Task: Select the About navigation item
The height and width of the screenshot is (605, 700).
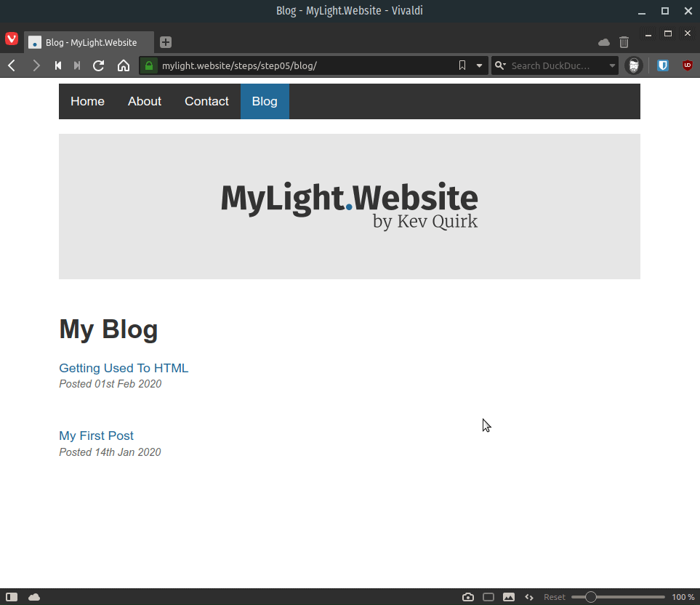Action: pyautogui.click(x=144, y=101)
